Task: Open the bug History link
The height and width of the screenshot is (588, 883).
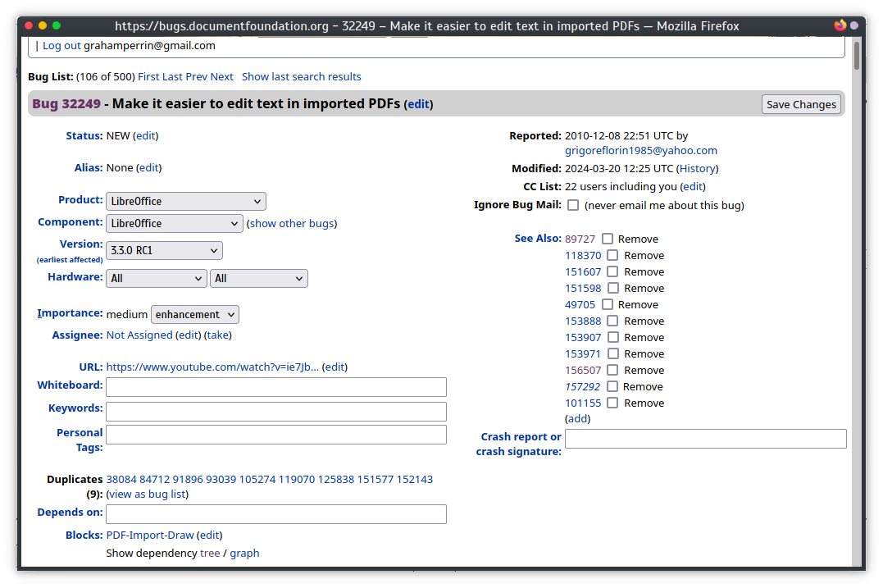Action: 697,168
